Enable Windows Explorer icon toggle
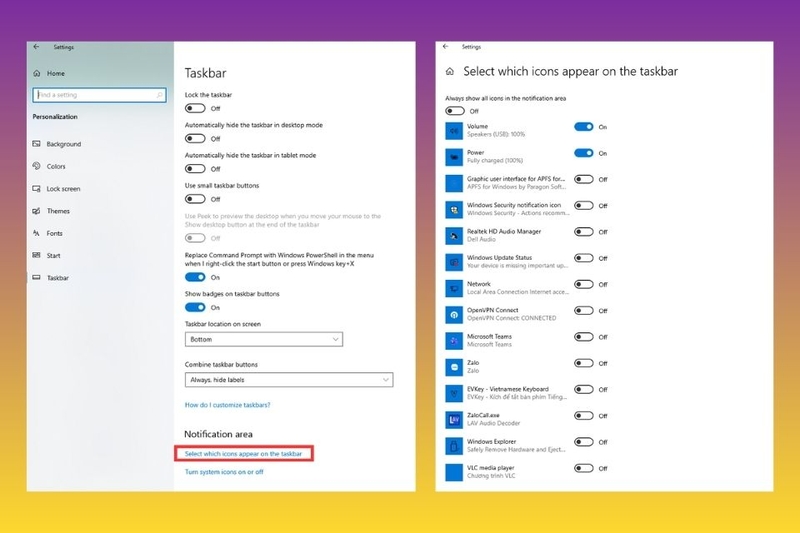800x533 pixels. tap(584, 442)
